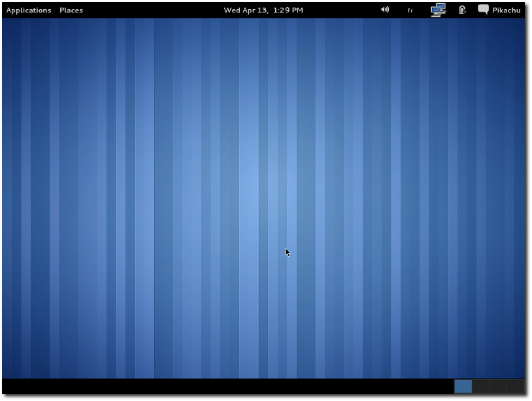The width and height of the screenshot is (532, 401).
Task: Open the Applications menu
Action: [x=29, y=10]
